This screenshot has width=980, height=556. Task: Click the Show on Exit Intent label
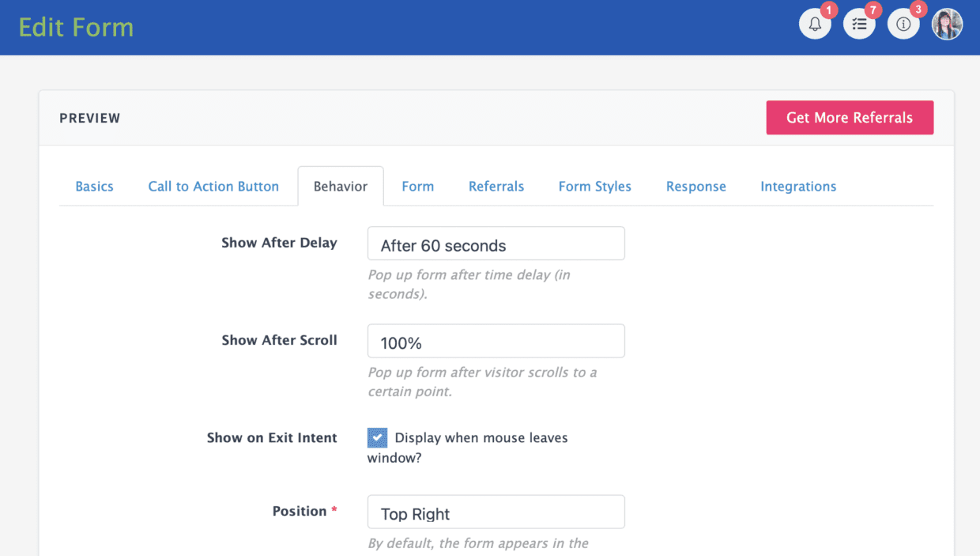[x=272, y=437]
